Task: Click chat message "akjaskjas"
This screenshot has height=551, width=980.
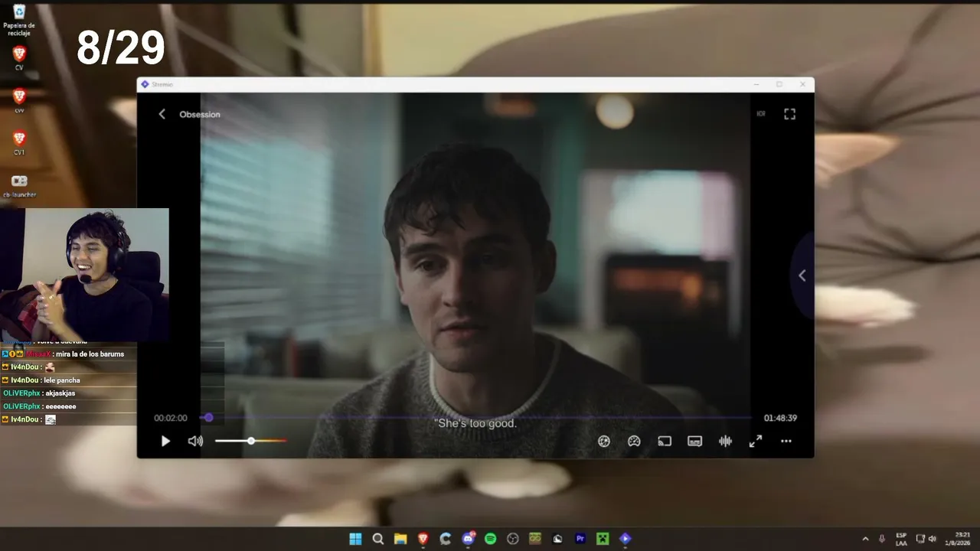Action: (x=60, y=393)
